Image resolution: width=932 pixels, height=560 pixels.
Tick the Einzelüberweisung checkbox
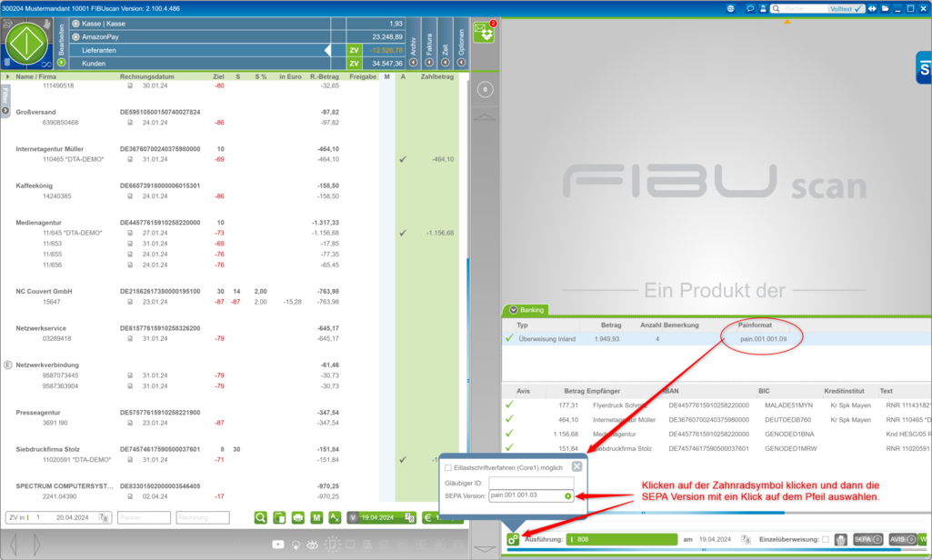point(825,539)
